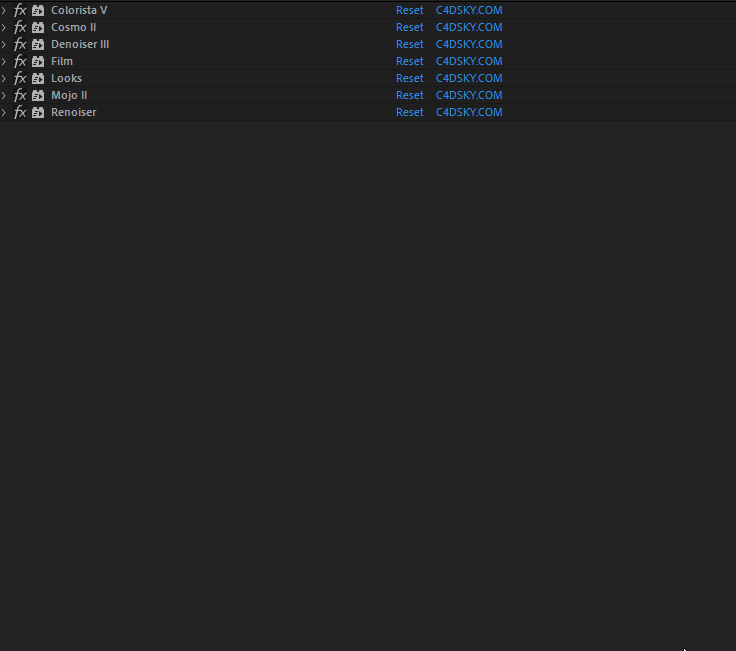Reset the Denoiser III effect

[x=409, y=44]
